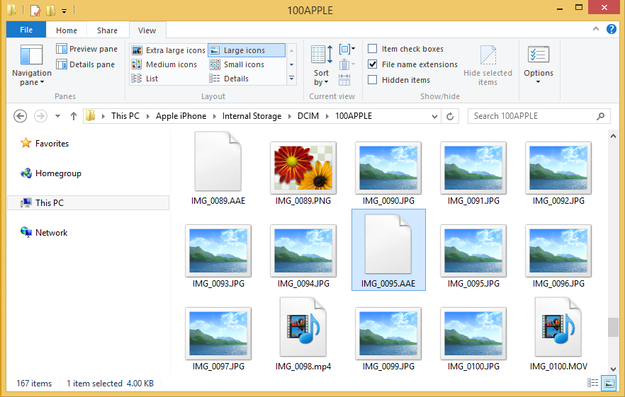Screen dimensions: 625x397
Task: Navigate to Apple iPhone in breadcrumb
Action: tap(181, 116)
